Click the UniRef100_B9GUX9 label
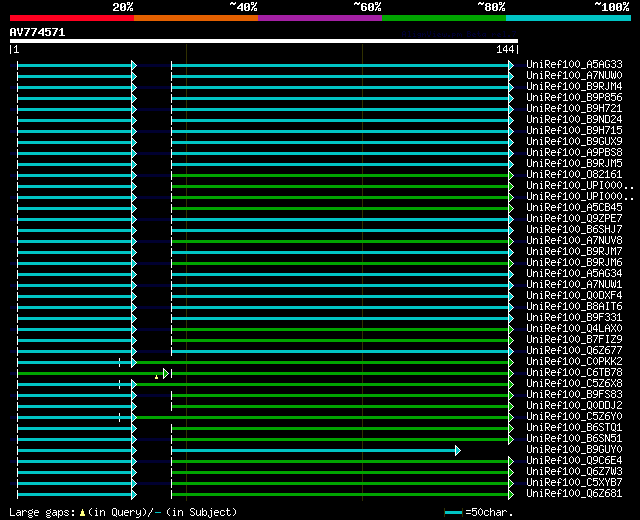The width and height of the screenshot is (640, 520). point(574,142)
